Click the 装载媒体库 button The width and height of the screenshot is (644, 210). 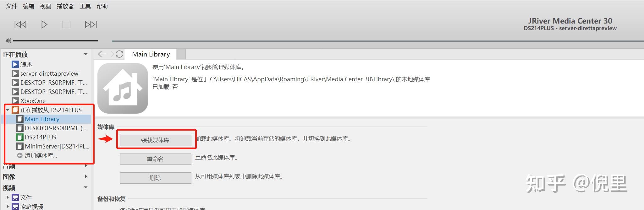coord(156,140)
